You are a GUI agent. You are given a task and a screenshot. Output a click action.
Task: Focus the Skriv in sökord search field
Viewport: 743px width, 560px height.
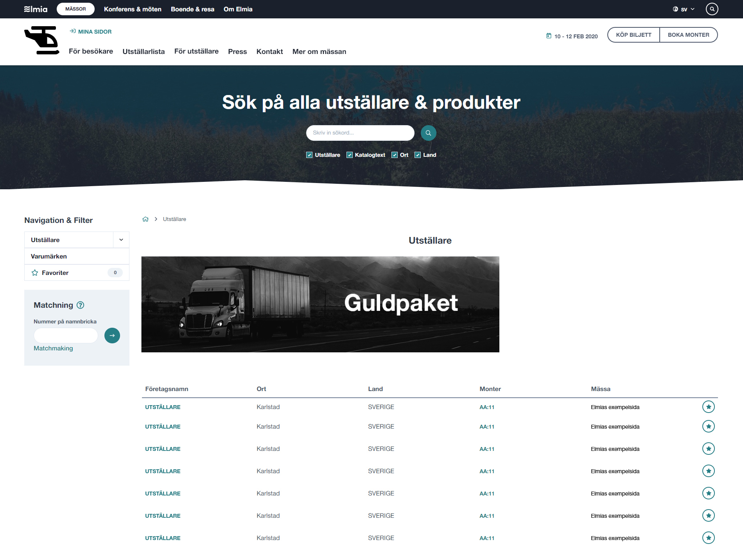[360, 133]
